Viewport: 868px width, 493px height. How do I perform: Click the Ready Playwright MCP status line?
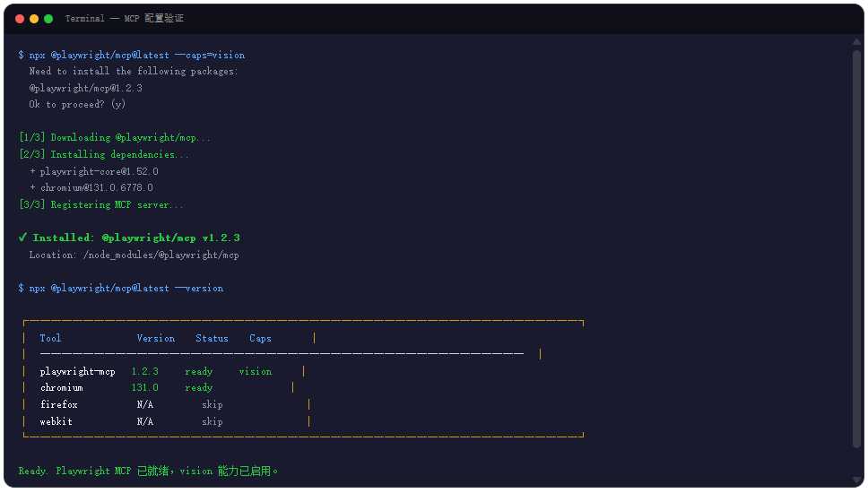coord(148,471)
